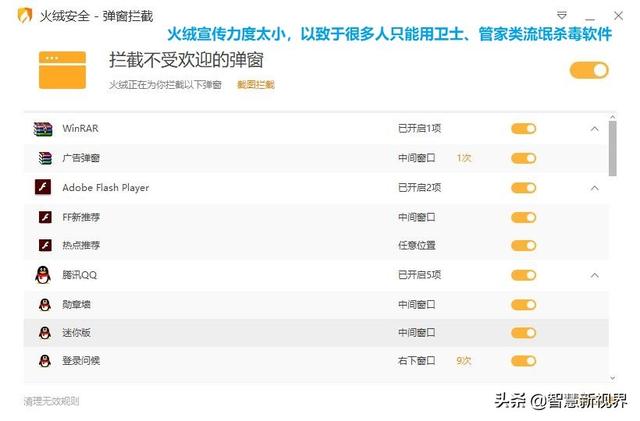Click the 已开启1项 status text
This screenshot has width=640, height=421.
[x=420, y=129]
